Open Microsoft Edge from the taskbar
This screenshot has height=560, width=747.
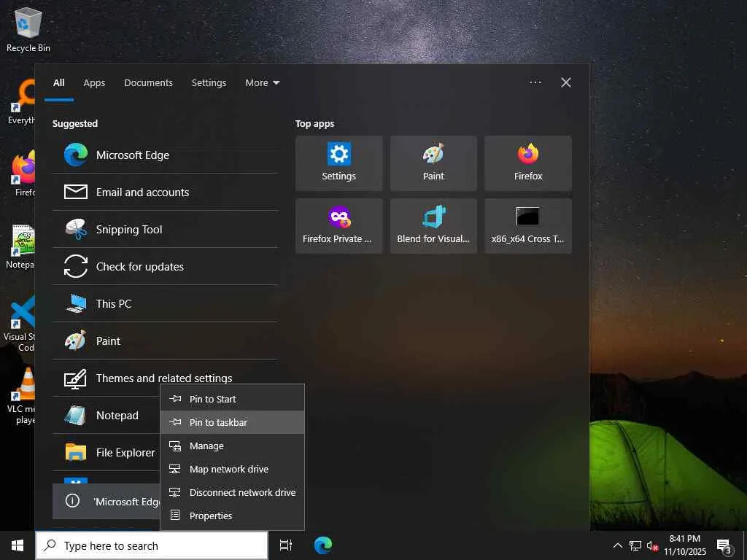click(x=323, y=545)
